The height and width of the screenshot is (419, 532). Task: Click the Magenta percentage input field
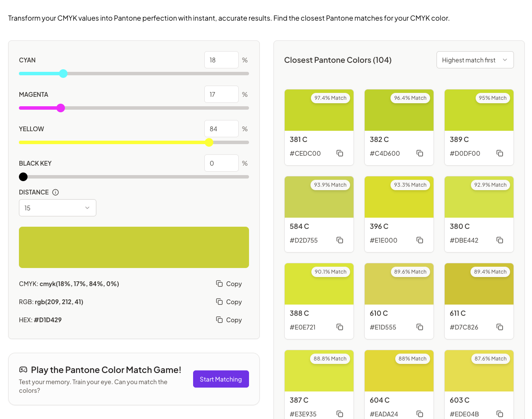[221, 94]
